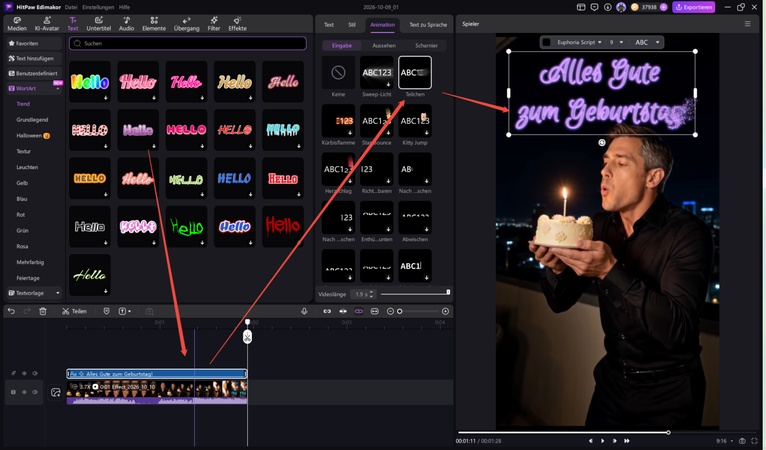Open the Elemente library

pyautogui.click(x=154, y=24)
